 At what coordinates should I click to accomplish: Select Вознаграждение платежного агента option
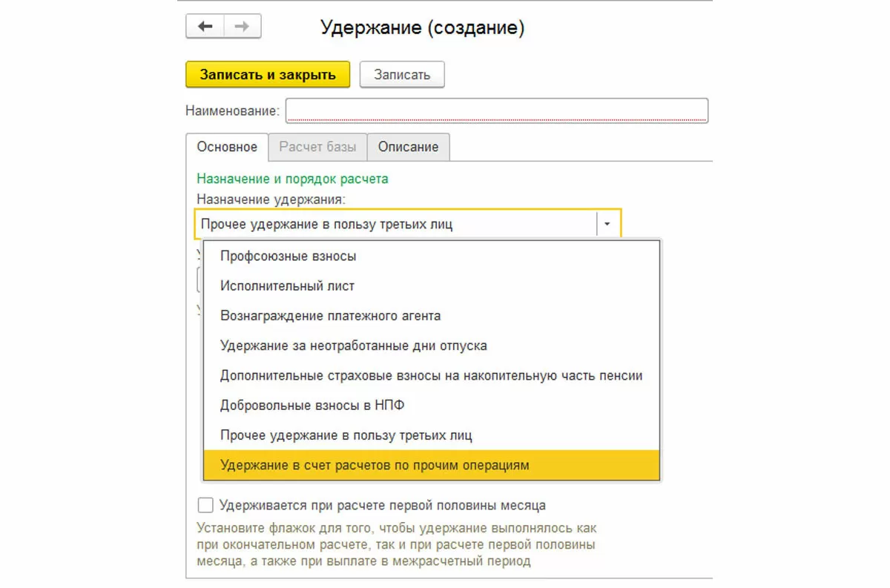click(331, 316)
